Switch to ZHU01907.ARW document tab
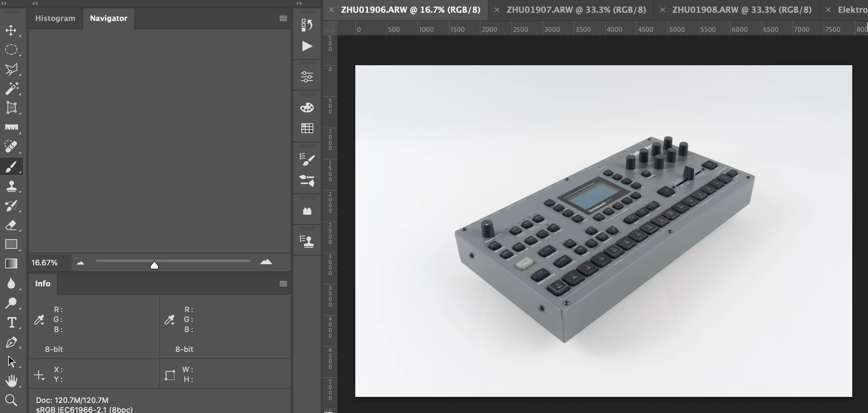This screenshot has width=868, height=413. pos(576,10)
